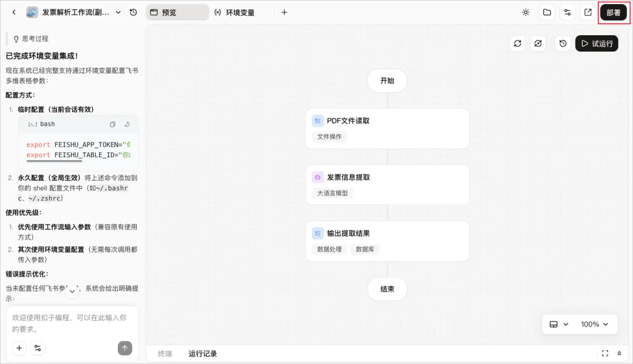Toggle light theme sun icon
Screen dimensions: 633x364
point(526,12)
